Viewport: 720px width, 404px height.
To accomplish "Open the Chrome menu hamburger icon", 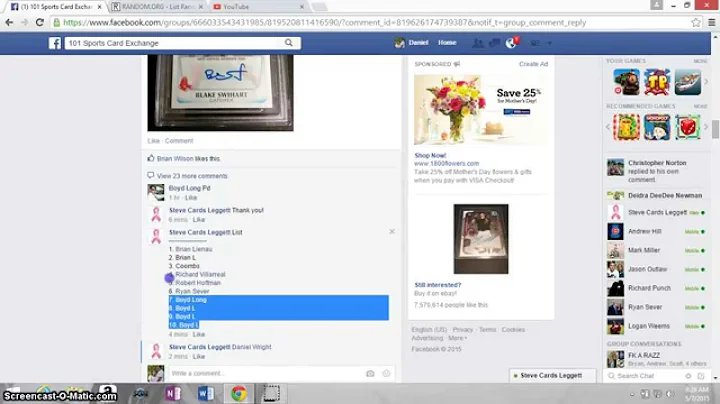I will click(x=712, y=22).
